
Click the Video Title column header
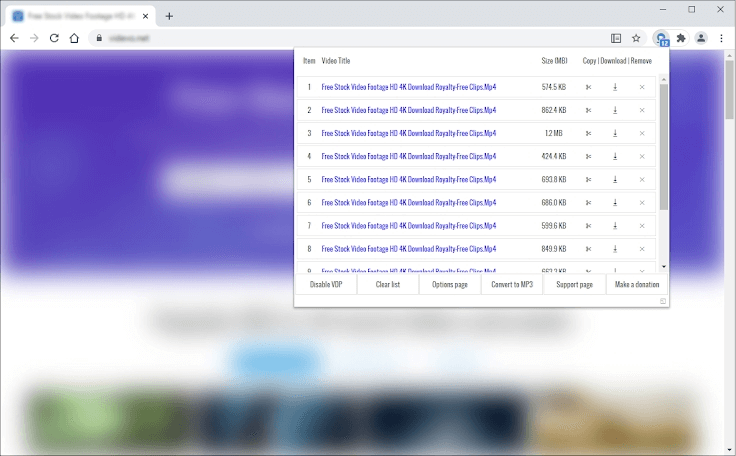[x=336, y=61]
